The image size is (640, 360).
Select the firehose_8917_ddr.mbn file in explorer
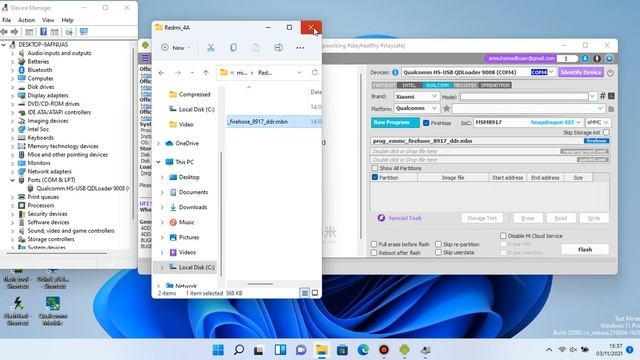pyautogui.click(x=274, y=122)
